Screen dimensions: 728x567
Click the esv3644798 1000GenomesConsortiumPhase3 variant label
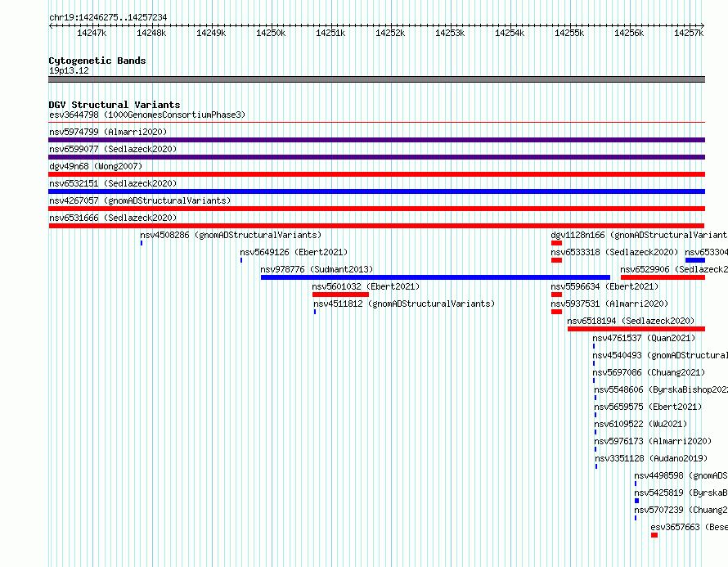[147, 115]
